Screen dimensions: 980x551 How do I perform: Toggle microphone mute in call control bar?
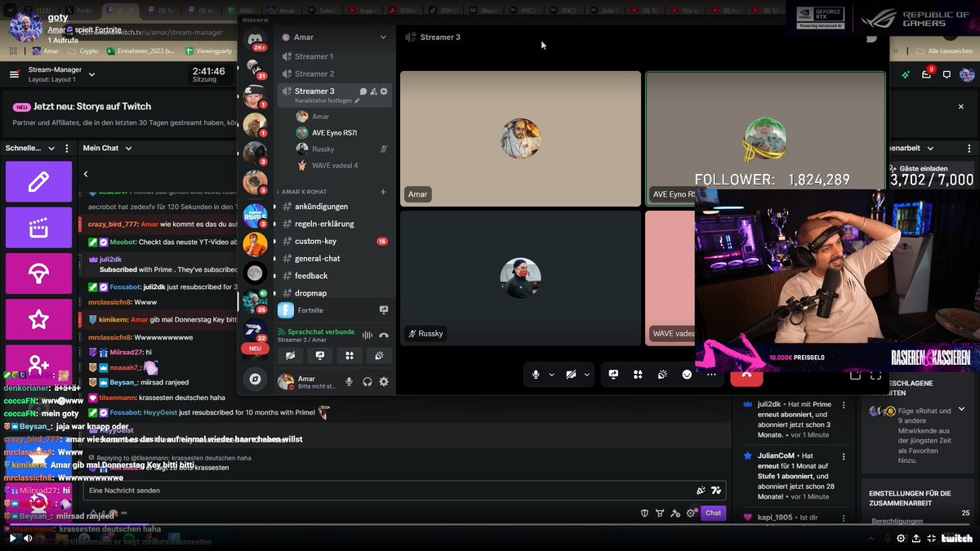(536, 375)
